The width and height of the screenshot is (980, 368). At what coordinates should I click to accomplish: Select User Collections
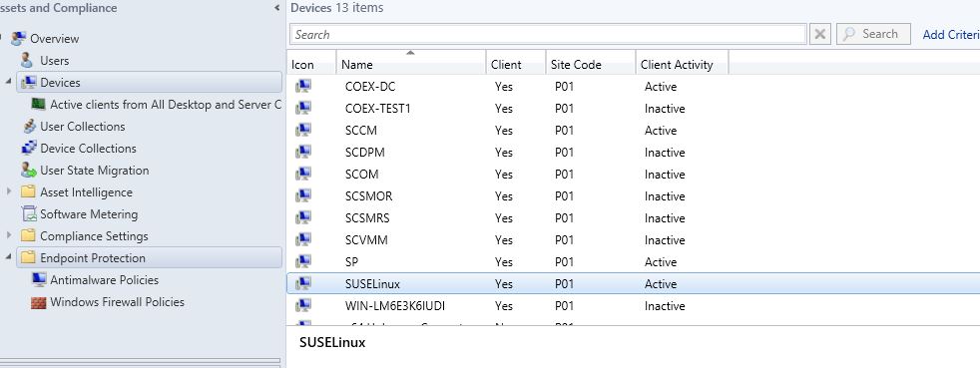[x=83, y=127]
